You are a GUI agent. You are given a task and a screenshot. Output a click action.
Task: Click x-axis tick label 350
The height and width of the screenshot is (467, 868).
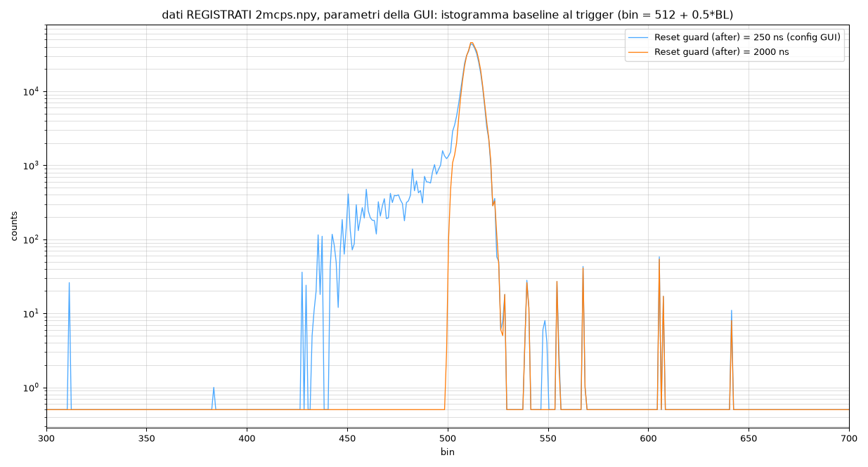146,439
